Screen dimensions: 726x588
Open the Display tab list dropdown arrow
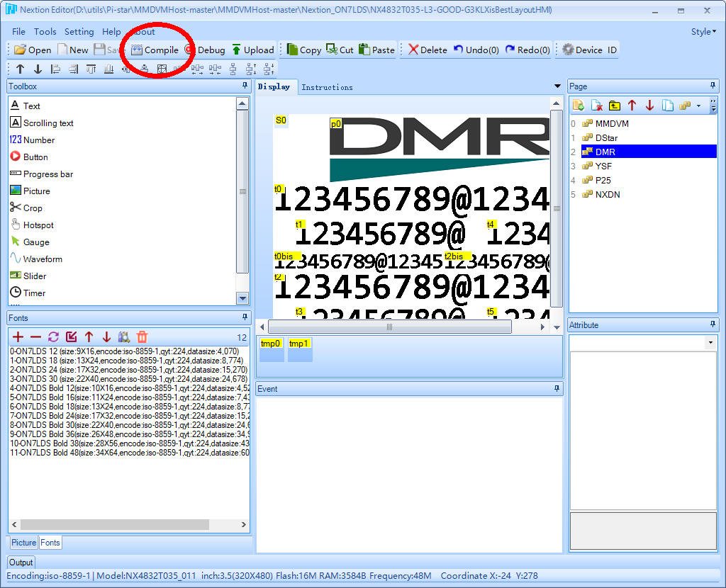[x=557, y=86]
